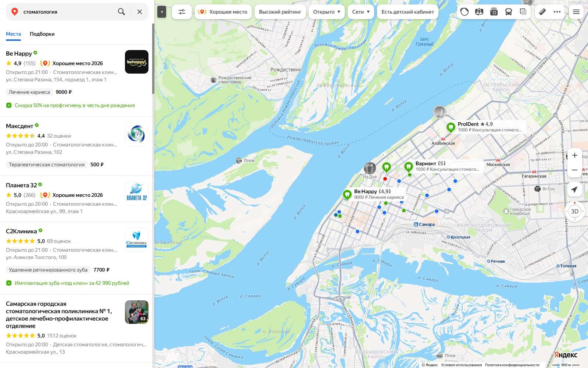Viewport: 588px width, 368px height.
Task: Click the ProlDent green map pin
Action: (x=451, y=128)
